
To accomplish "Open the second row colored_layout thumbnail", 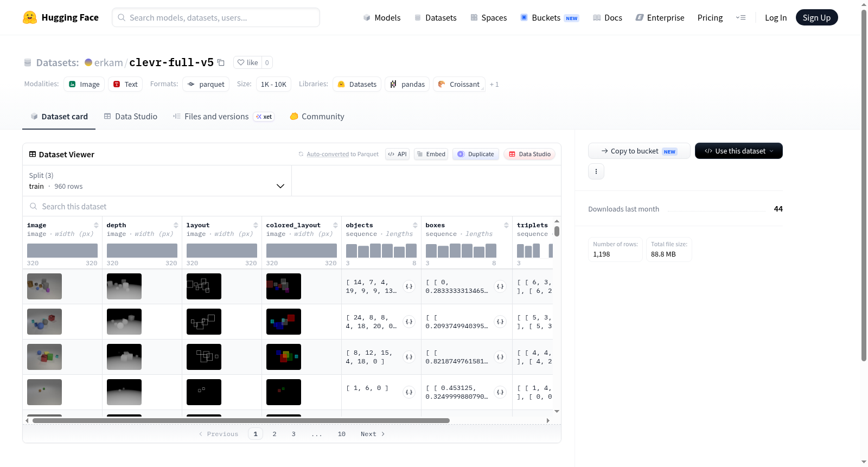I will 284,322.
